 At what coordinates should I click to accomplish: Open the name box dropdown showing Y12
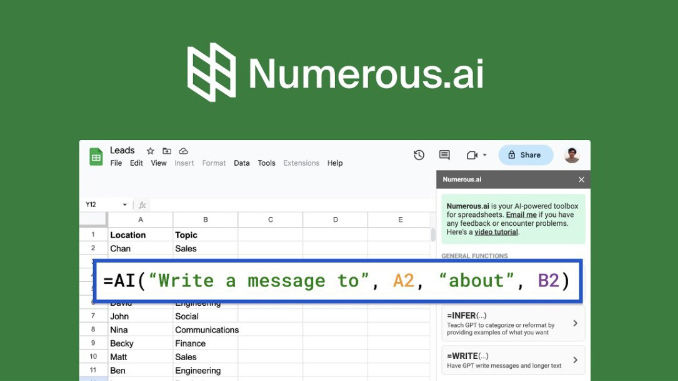point(125,205)
